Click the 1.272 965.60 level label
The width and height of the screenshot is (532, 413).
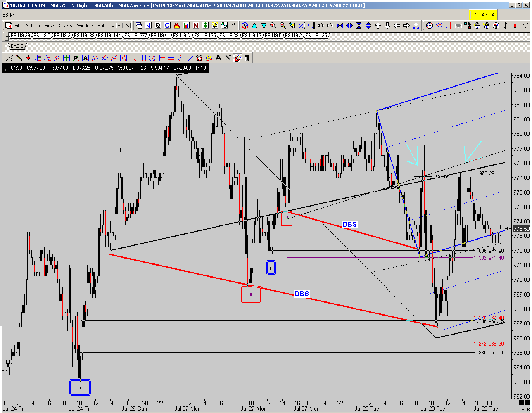coord(489,344)
